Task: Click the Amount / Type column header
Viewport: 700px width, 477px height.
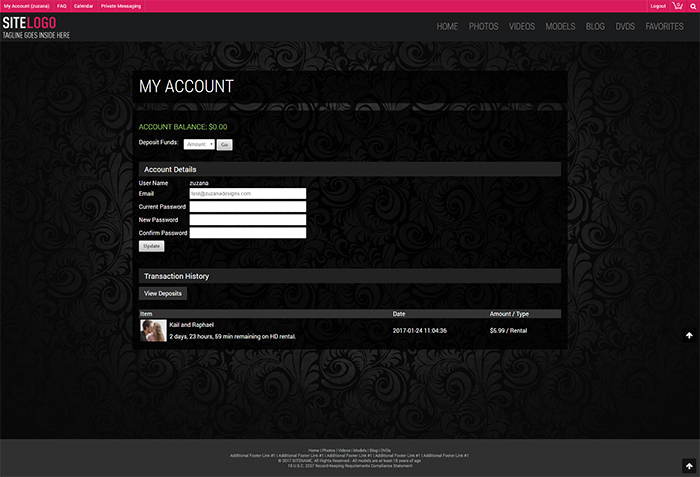Action: coord(509,314)
